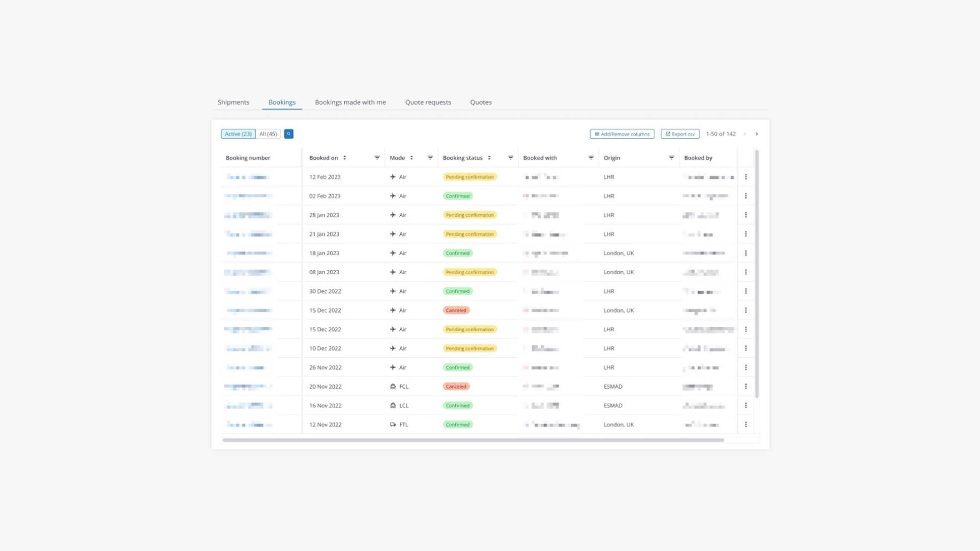Image resolution: width=980 pixels, height=551 pixels.
Task: Open row menu for 21 Jan 2023 booking
Action: point(746,234)
